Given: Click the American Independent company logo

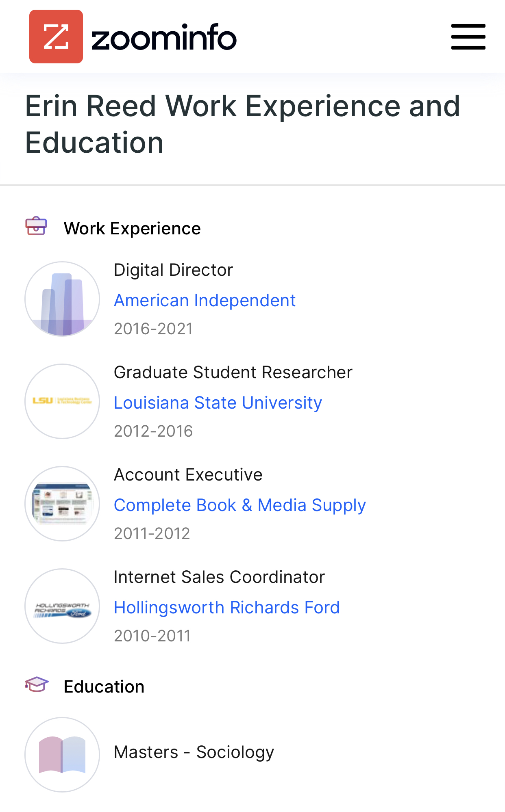Looking at the screenshot, I should click(62, 299).
